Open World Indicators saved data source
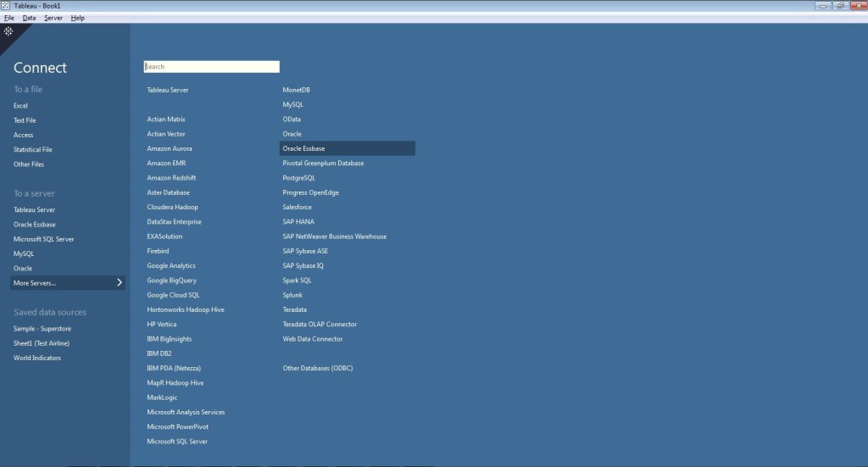Screen dimensions: 868x467 pos(37,358)
